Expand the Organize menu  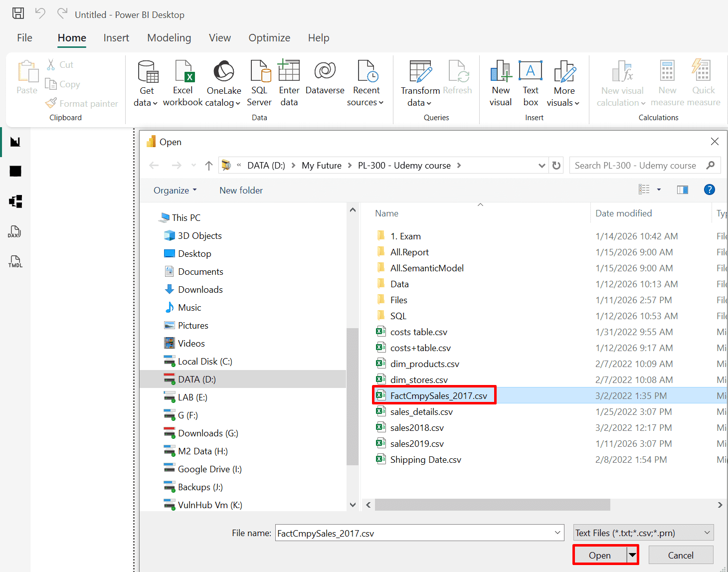(175, 191)
